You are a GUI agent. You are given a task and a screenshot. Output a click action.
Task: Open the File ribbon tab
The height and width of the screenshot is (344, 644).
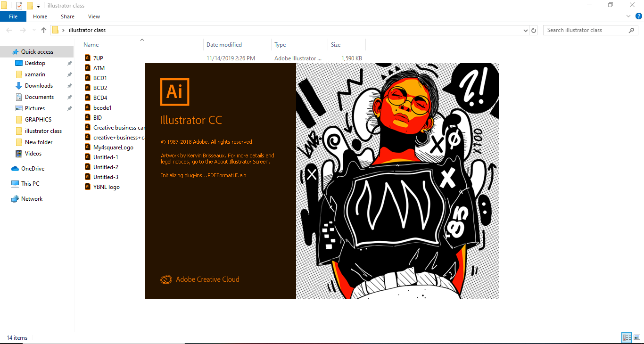pyautogui.click(x=13, y=16)
